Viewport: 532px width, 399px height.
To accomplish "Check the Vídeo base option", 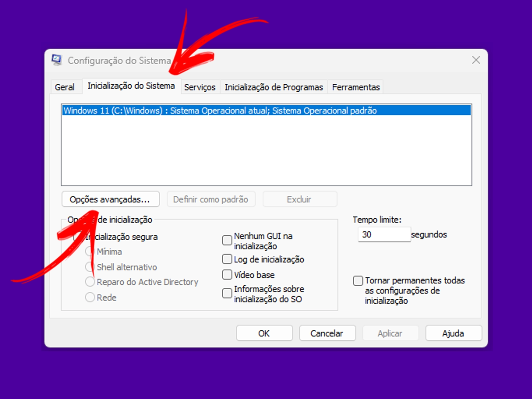I will point(227,274).
